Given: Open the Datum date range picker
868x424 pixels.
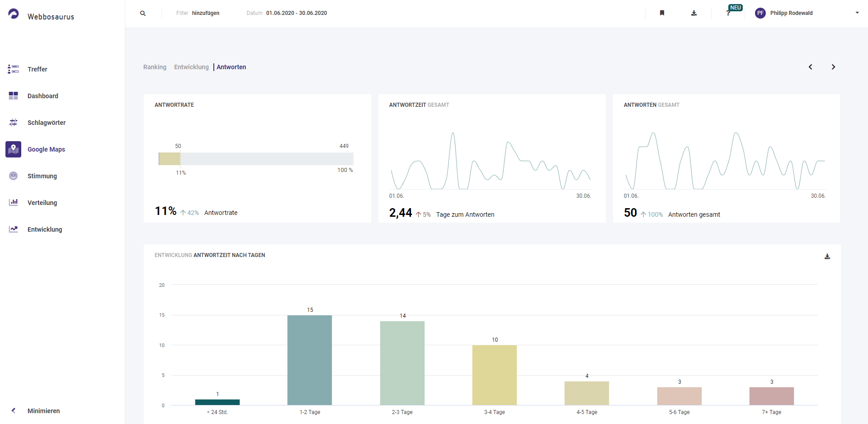Looking at the screenshot, I should pos(287,13).
